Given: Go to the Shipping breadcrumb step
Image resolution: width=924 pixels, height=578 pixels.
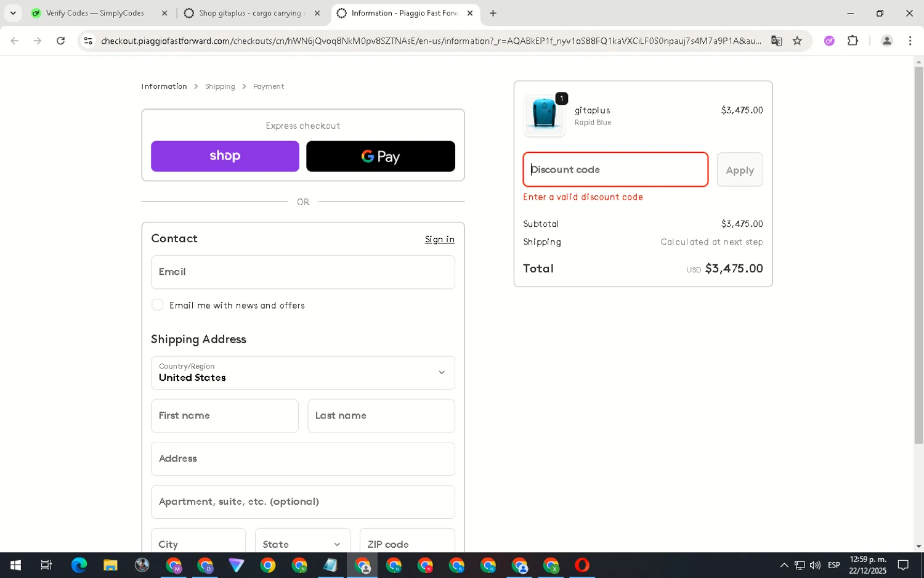Looking at the screenshot, I should point(220,86).
